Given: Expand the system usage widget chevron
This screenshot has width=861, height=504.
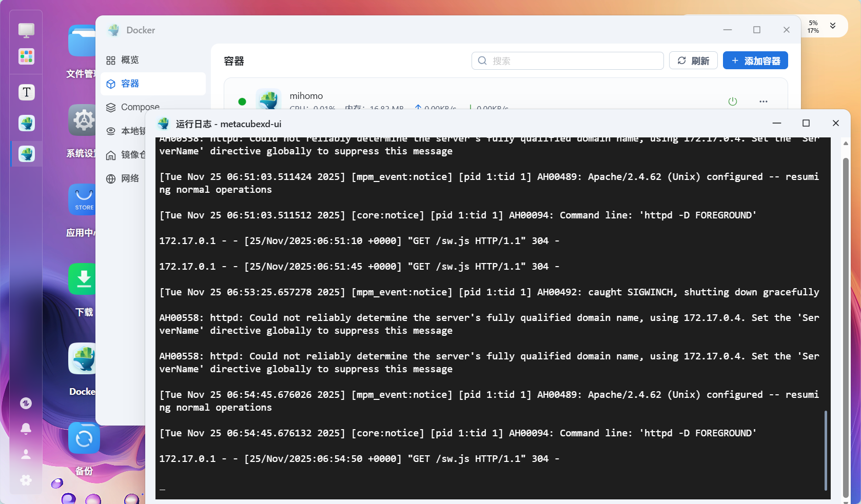Looking at the screenshot, I should (833, 26).
